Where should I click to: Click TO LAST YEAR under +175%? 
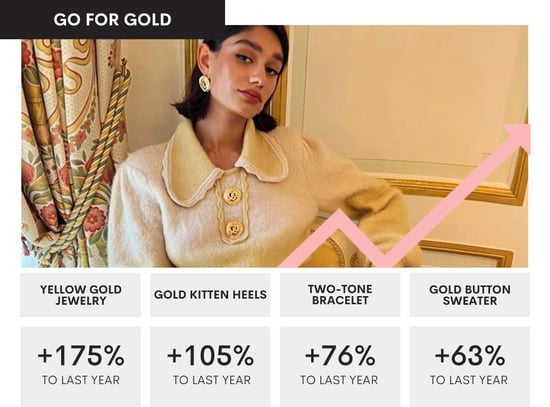[81, 380]
